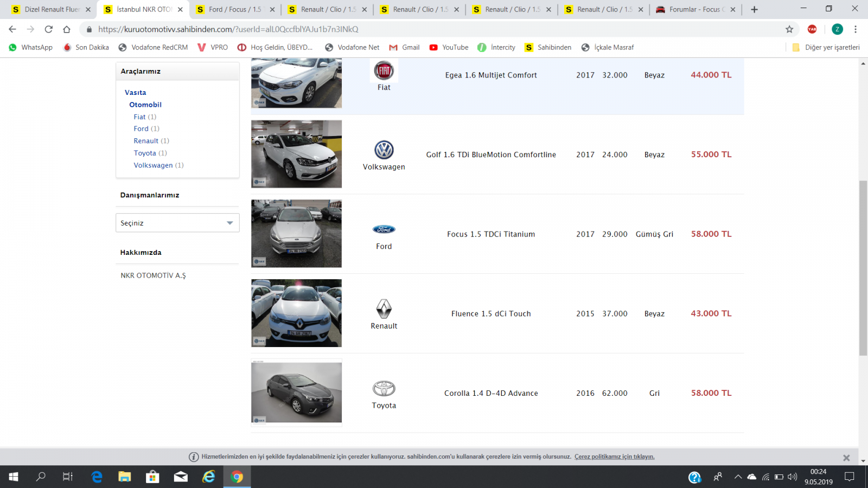The height and width of the screenshot is (488, 868).
Task: Open the Windows notification center
Action: pyautogui.click(x=850, y=477)
